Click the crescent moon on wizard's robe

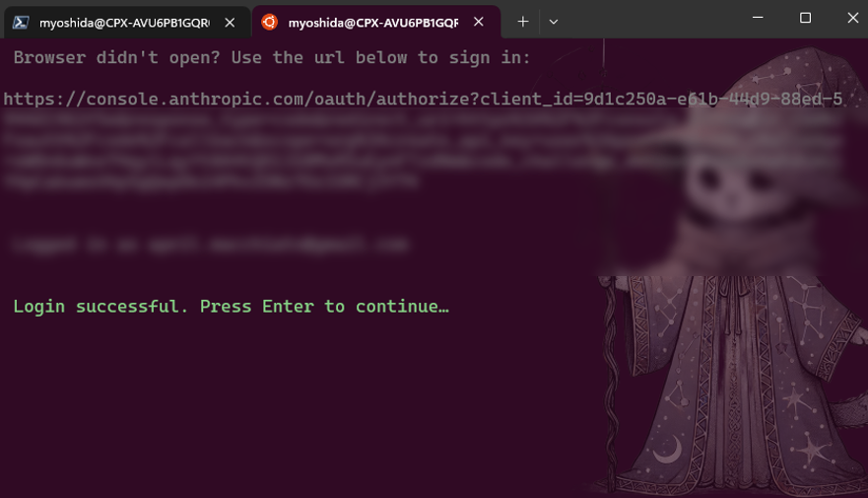coord(668,450)
